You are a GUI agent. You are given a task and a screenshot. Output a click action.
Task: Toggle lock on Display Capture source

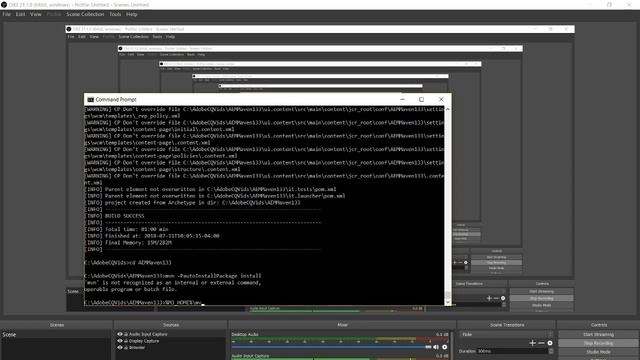click(126, 341)
